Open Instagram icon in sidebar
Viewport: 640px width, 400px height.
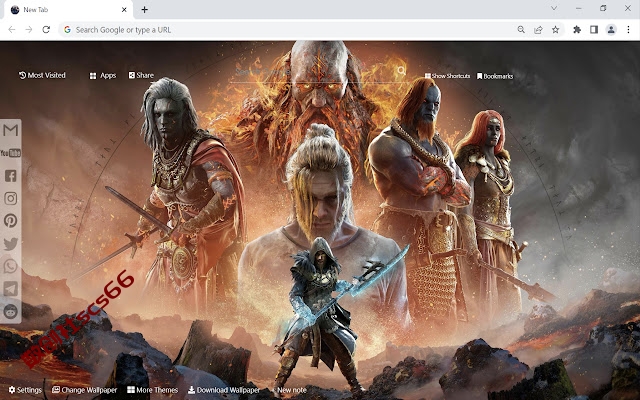pyautogui.click(x=11, y=198)
